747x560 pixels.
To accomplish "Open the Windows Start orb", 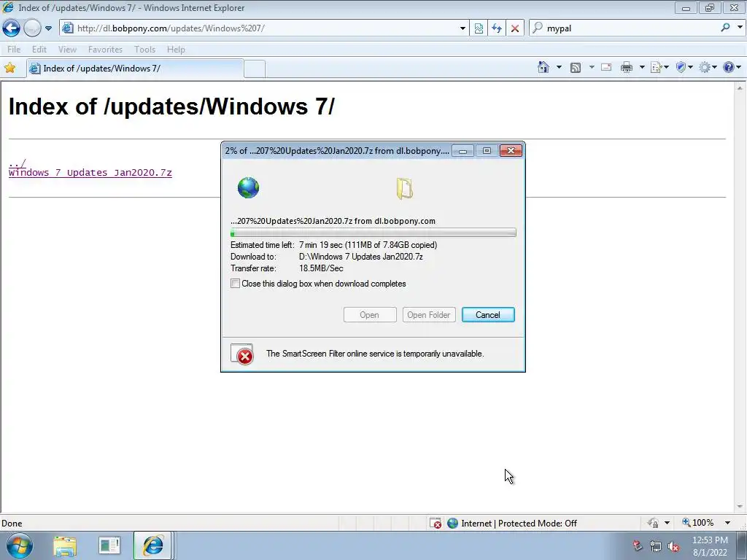I will (19, 545).
